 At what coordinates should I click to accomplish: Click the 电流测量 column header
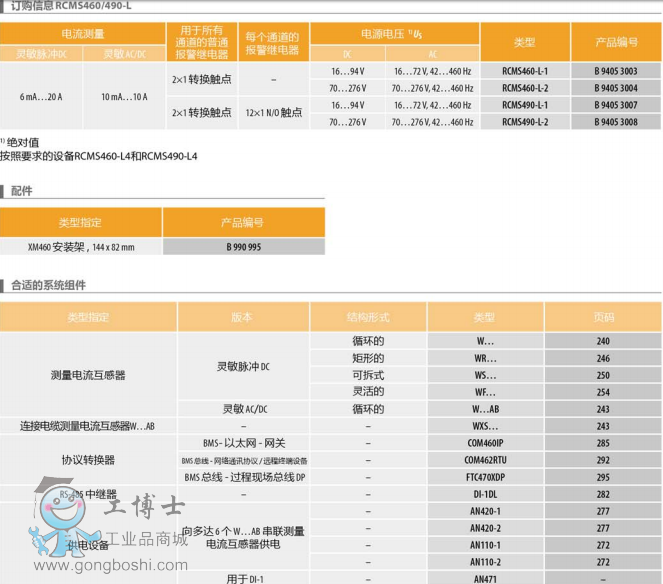click(81, 34)
